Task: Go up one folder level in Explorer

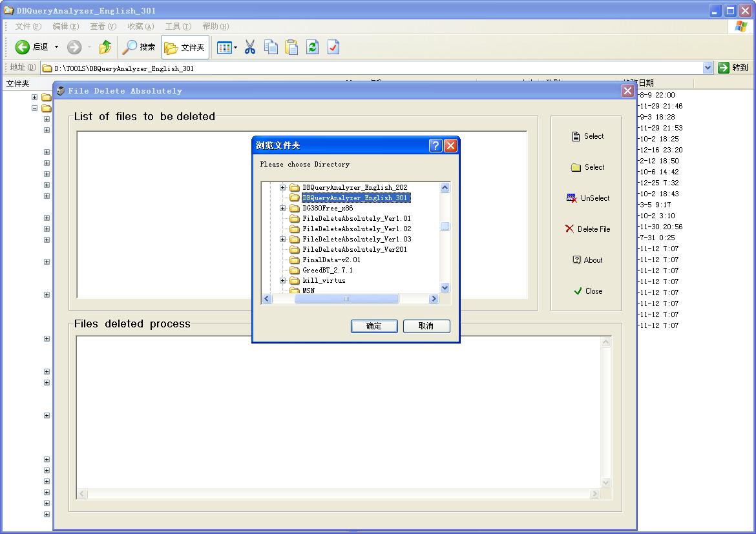Action: pyautogui.click(x=105, y=46)
